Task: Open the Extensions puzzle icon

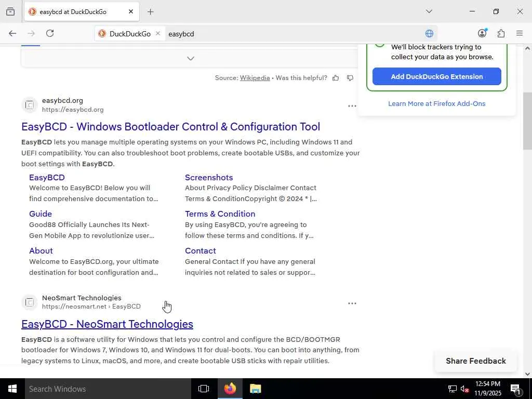Action: 501,33
